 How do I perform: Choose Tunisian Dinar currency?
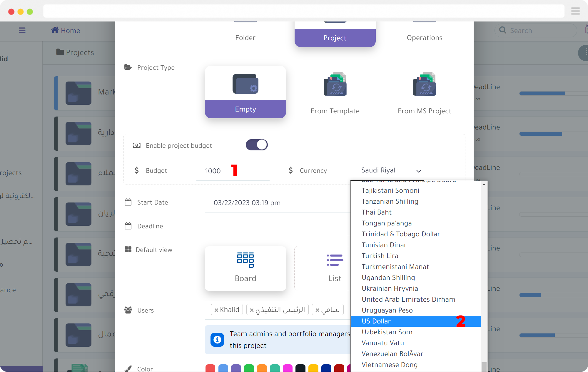[x=416, y=245]
